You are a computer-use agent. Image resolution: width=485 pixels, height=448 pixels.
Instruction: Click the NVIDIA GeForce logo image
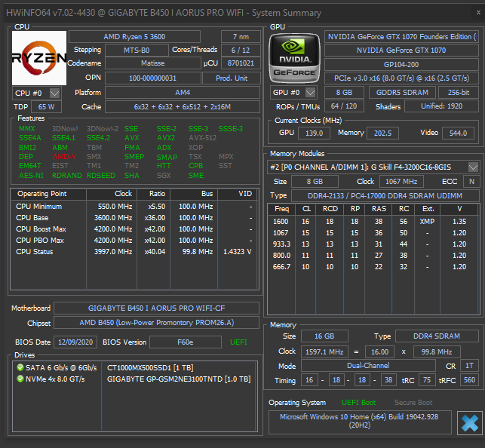coord(294,58)
